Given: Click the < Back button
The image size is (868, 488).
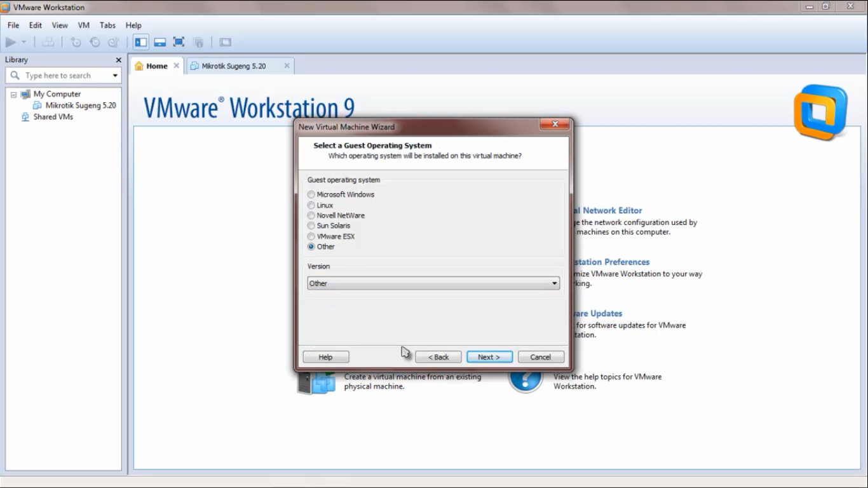Looking at the screenshot, I should pos(438,357).
